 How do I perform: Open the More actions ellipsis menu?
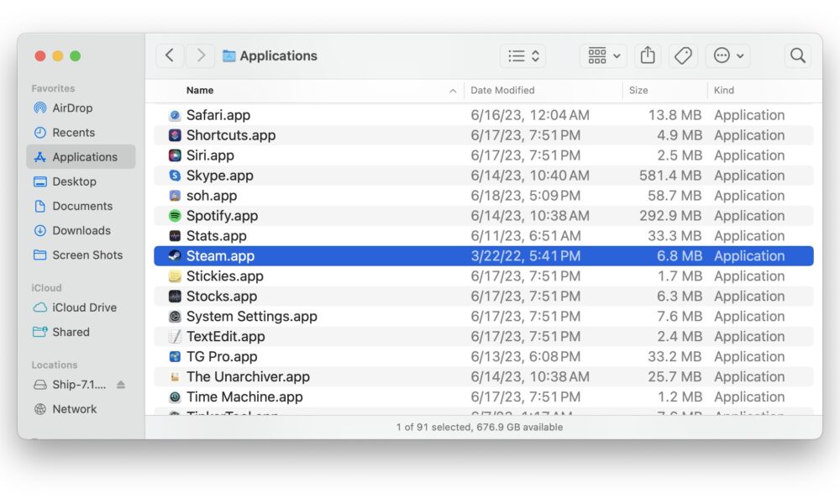(x=728, y=55)
